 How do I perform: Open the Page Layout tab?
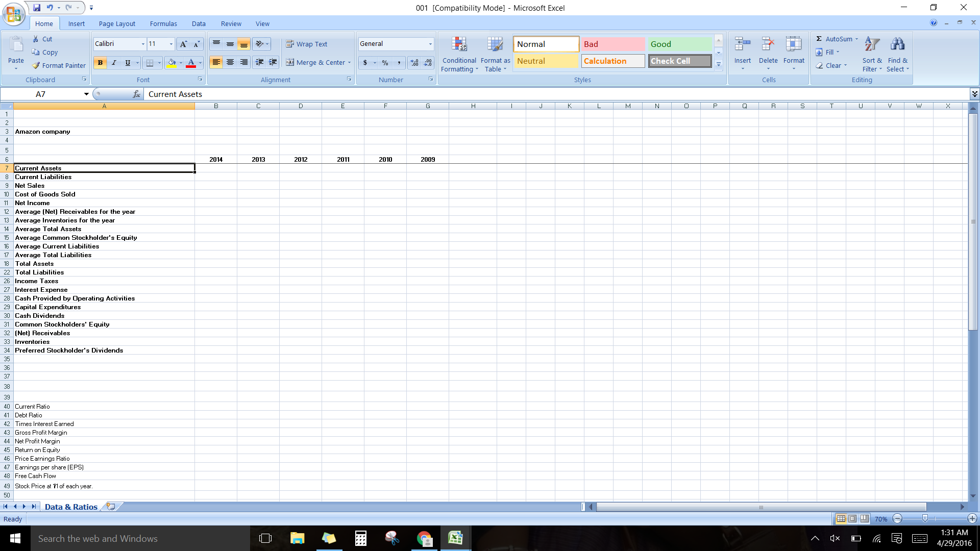pyautogui.click(x=117, y=23)
